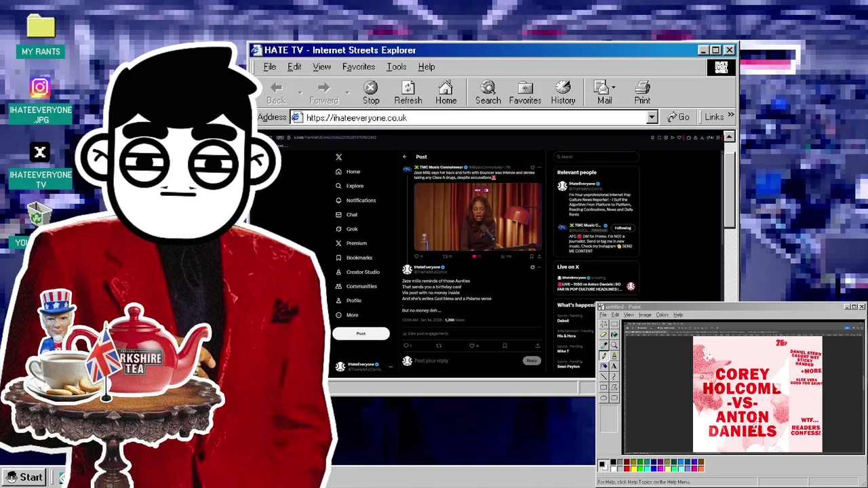Click the address field with ihateeveryone.co.uk

tap(473, 117)
